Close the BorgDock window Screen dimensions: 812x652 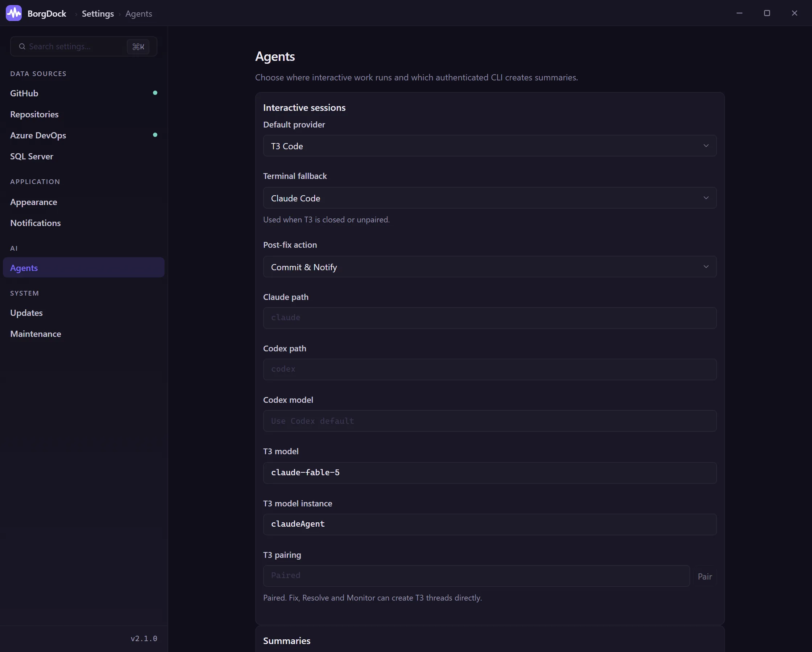tap(794, 13)
